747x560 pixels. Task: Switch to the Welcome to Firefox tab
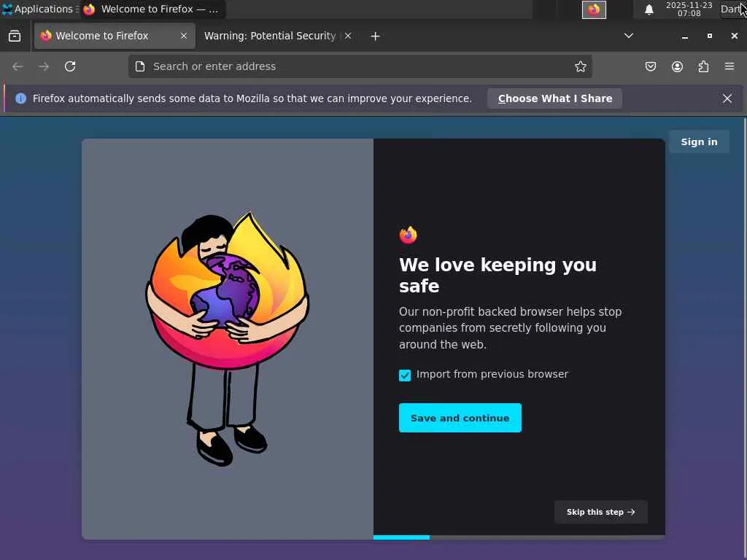point(115,36)
